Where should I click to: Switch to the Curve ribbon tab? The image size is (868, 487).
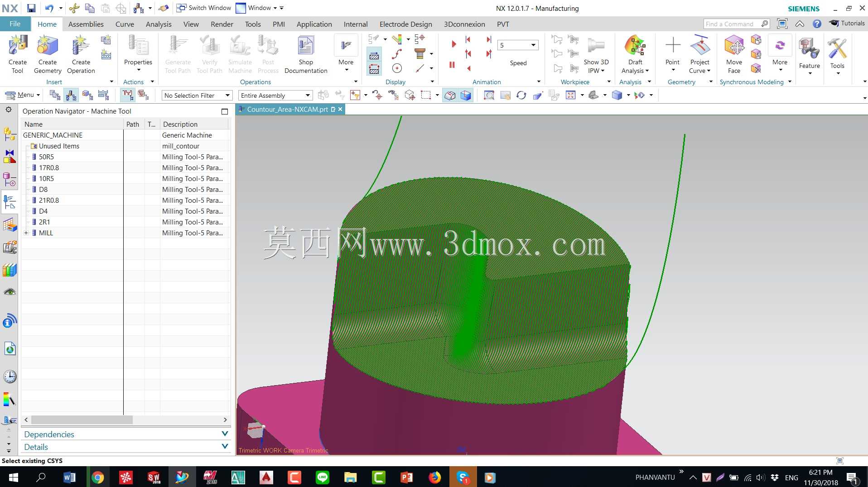click(125, 24)
